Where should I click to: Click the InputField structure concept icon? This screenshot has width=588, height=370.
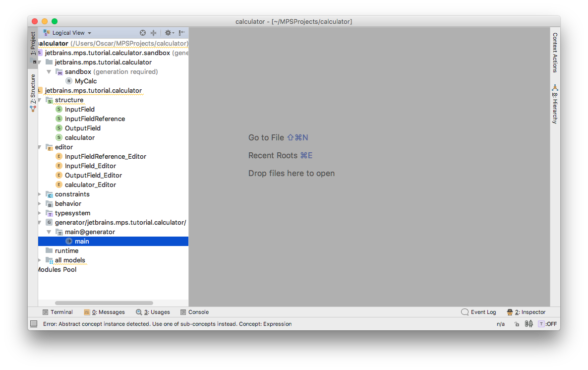(x=59, y=109)
